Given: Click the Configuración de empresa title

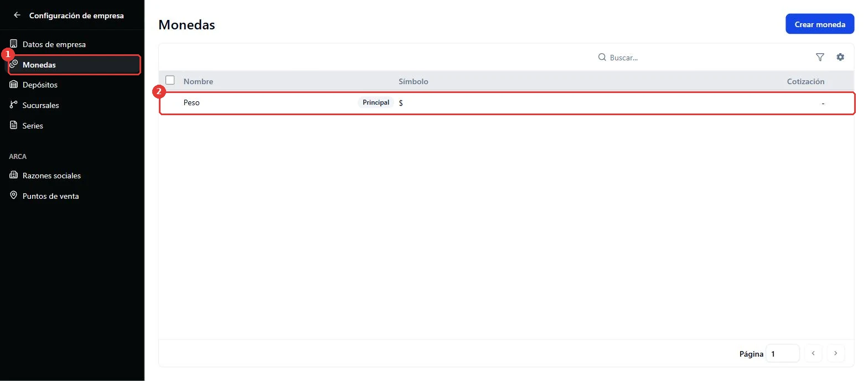Looking at the screenshot, I should pos(76,16).
